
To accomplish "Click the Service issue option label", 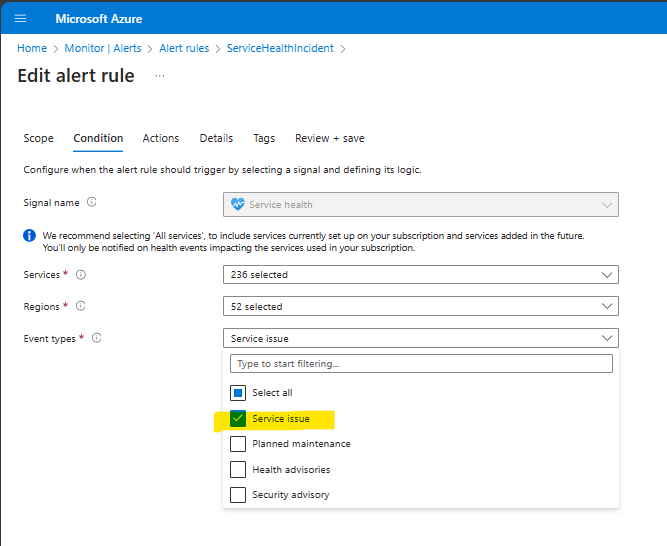I will (281, 418).
